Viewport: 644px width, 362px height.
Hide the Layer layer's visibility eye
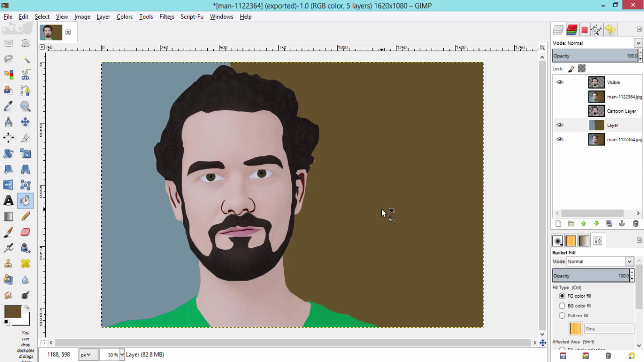(x=559, y=125)
